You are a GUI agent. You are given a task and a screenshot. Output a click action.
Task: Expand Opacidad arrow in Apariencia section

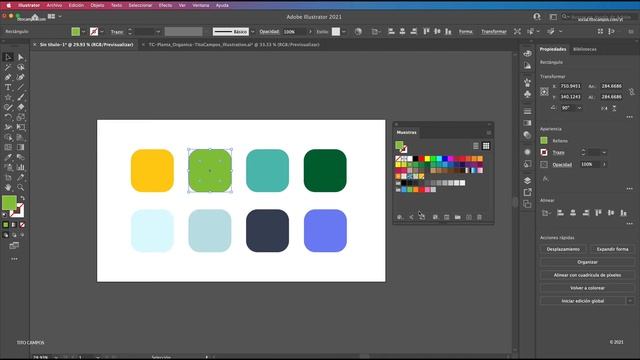click(x=604, y=164)
